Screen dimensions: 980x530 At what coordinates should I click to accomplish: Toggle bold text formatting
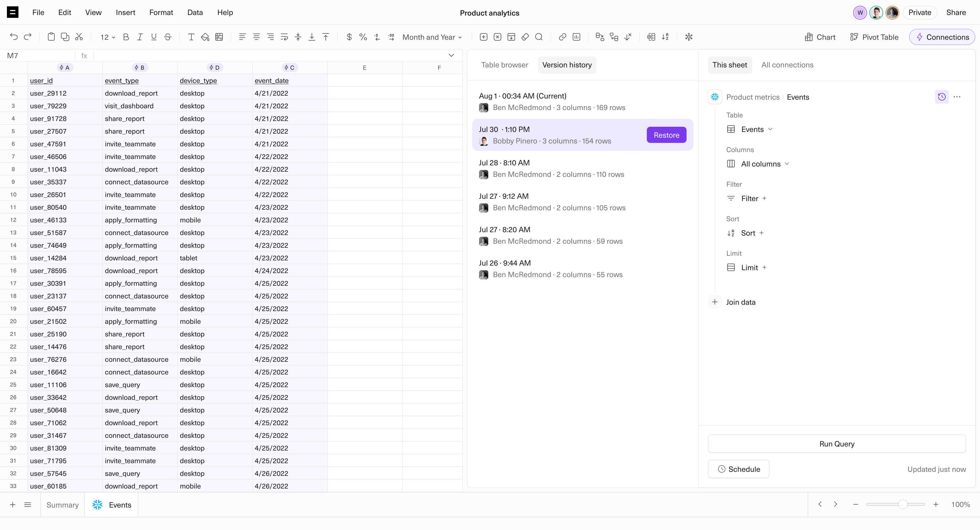tap(126, 37)
